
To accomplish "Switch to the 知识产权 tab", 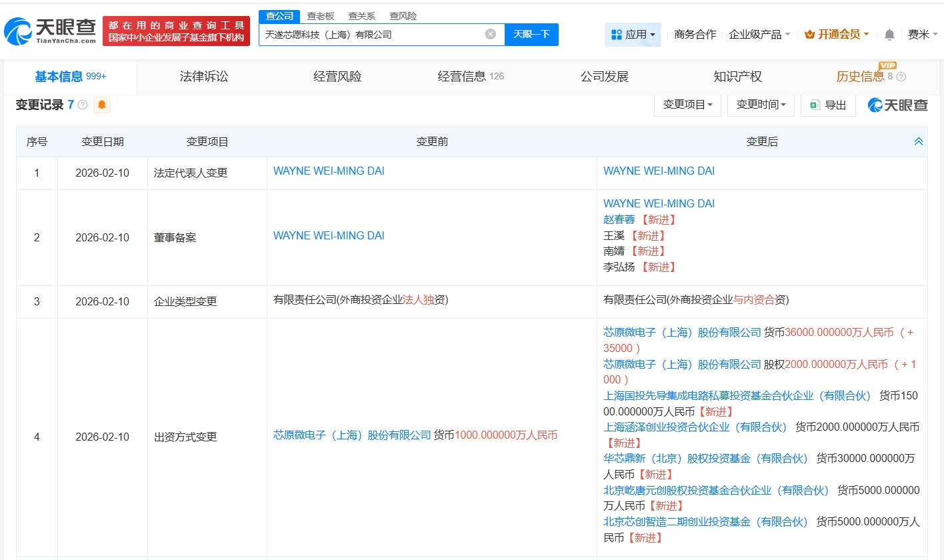I will (x=737, y=77).
